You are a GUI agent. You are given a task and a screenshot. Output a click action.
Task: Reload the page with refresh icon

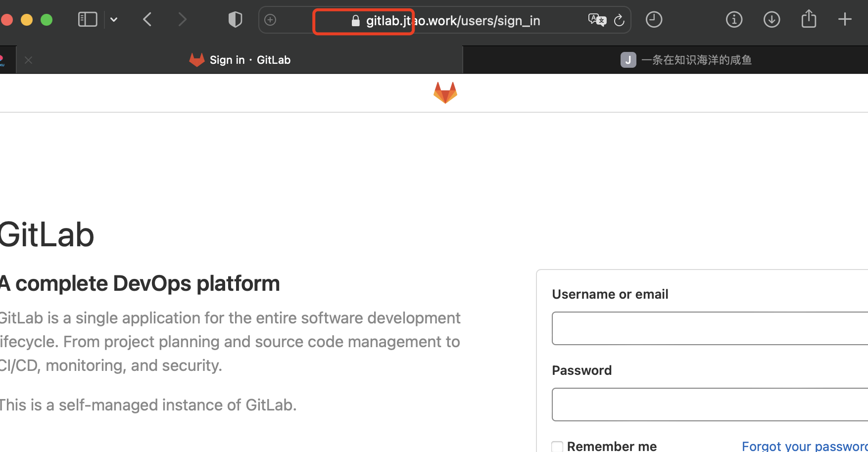click(619, 20)
